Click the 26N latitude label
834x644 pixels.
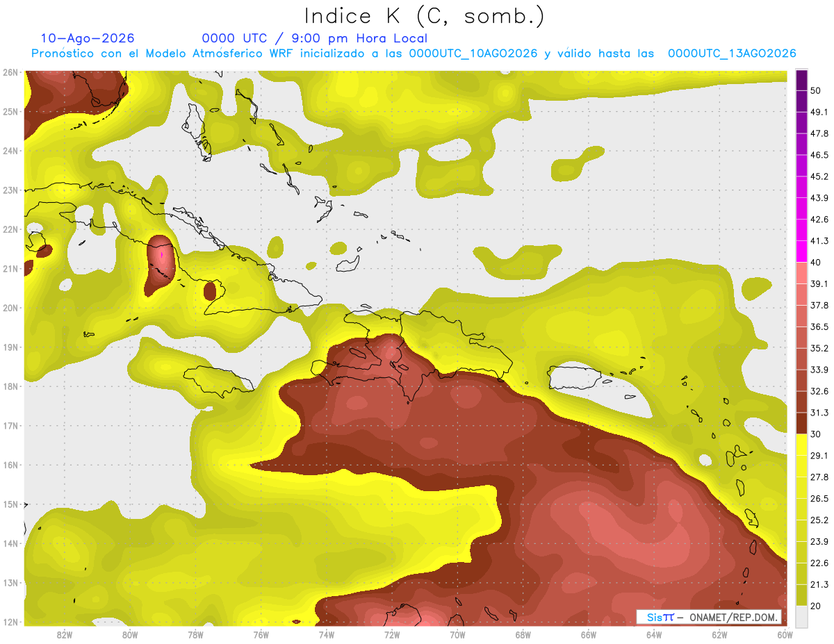coord(10,72)
